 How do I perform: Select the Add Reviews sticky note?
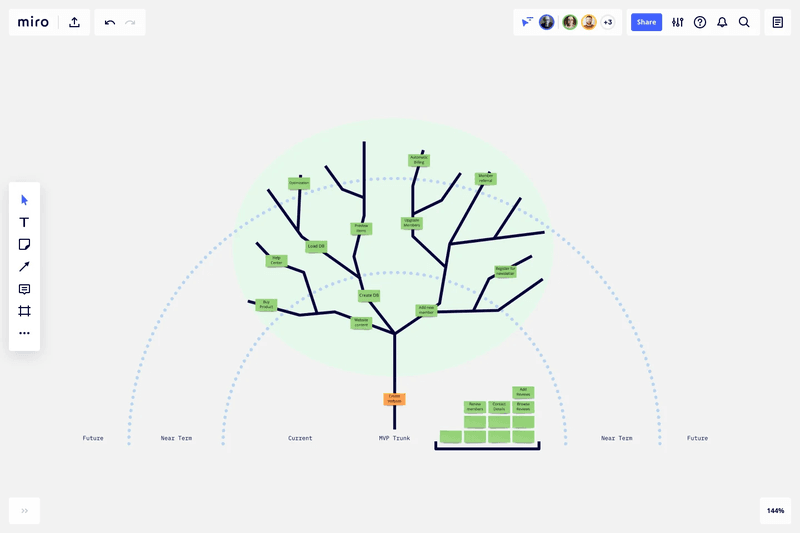(523, 392)
